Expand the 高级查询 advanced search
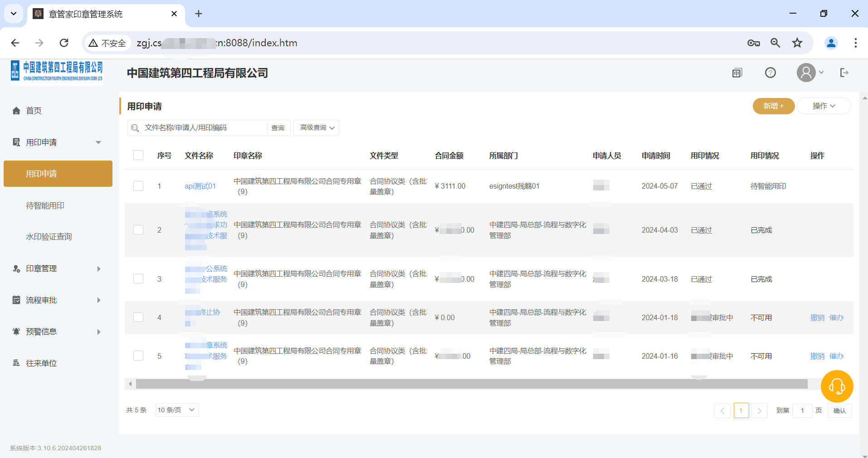 pos(316,128)
